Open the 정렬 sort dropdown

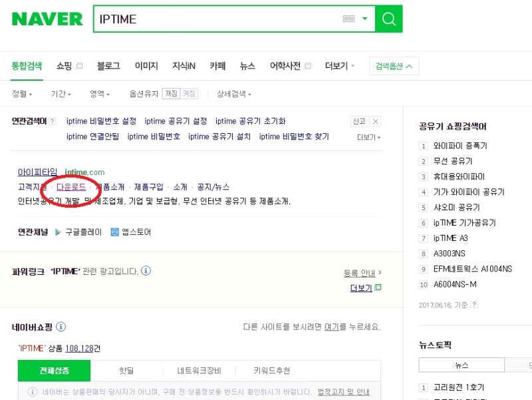22,94
